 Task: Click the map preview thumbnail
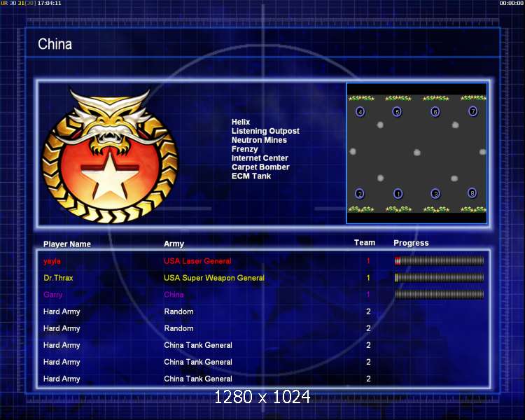pos(416,153)
